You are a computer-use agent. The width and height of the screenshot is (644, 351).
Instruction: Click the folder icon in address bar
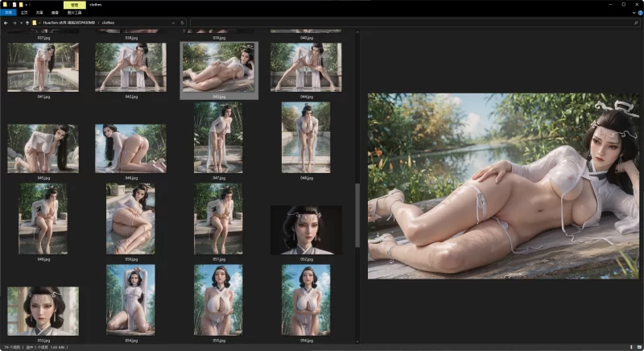35,23
